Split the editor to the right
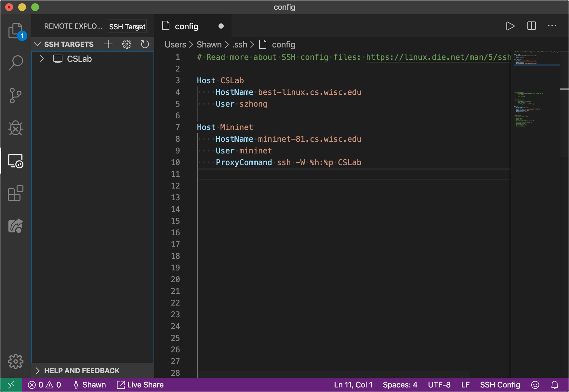The width and height of the screenshot is (569, 392). [531, 26]
